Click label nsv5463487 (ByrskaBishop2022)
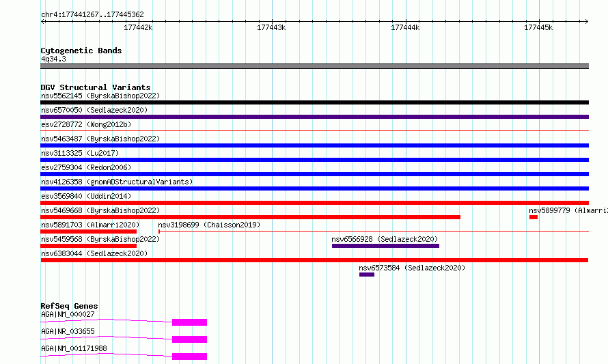 pos(100,139)
